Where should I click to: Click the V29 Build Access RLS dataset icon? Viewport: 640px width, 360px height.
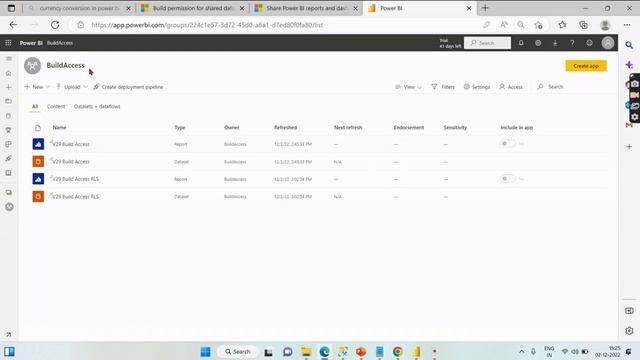tap(38, 196)
